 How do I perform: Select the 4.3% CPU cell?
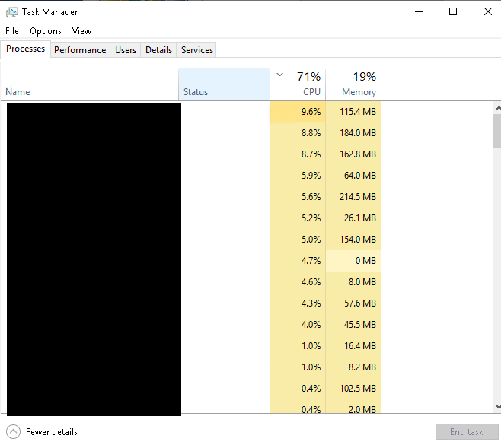pyautogui.click(x=298, y=303)
